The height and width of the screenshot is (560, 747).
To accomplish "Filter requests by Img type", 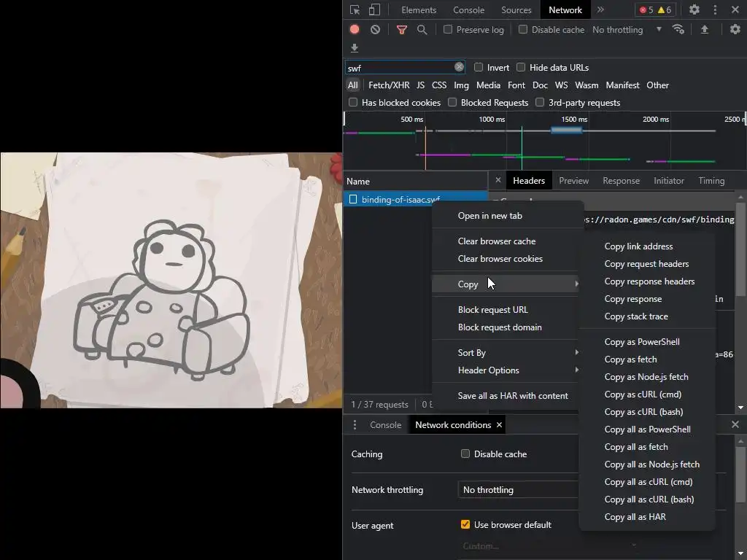I will (x=461, y=85).
